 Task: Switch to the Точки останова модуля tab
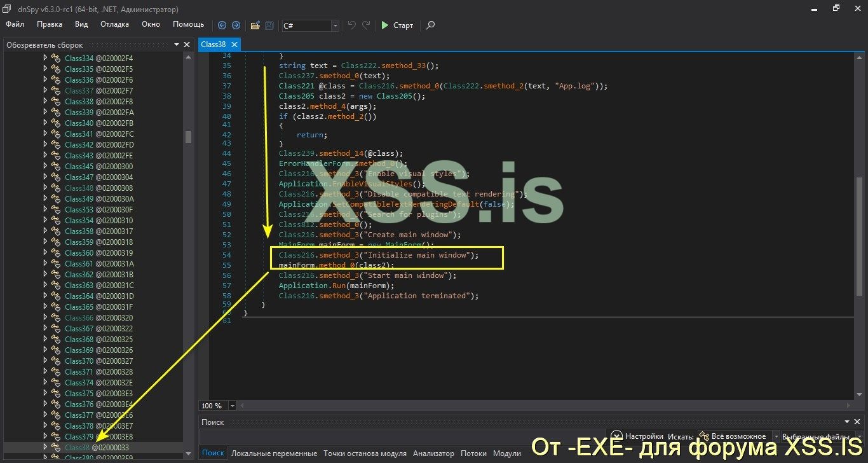[x=365, y=453]
